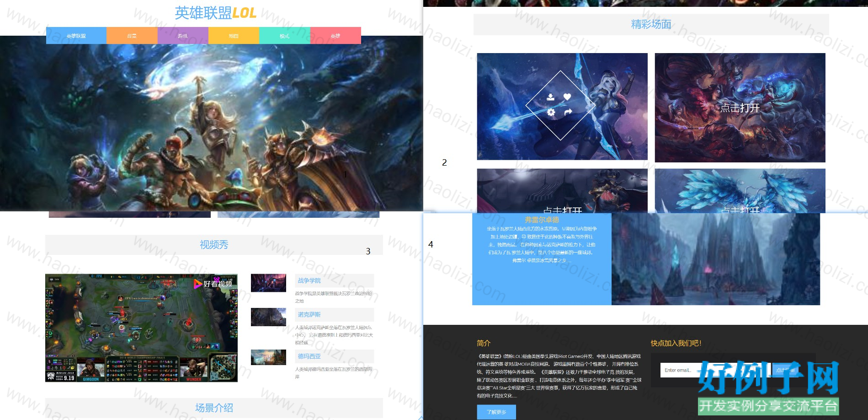
Task: Click the 了解更多 button
Action: click(496, 412)
